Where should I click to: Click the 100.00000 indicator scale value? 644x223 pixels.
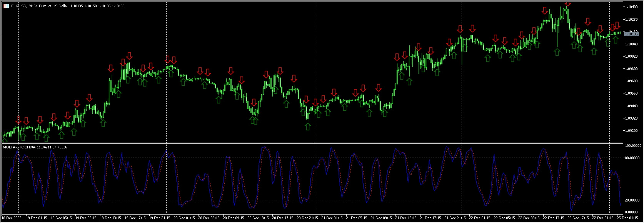[x=633, y=146]
